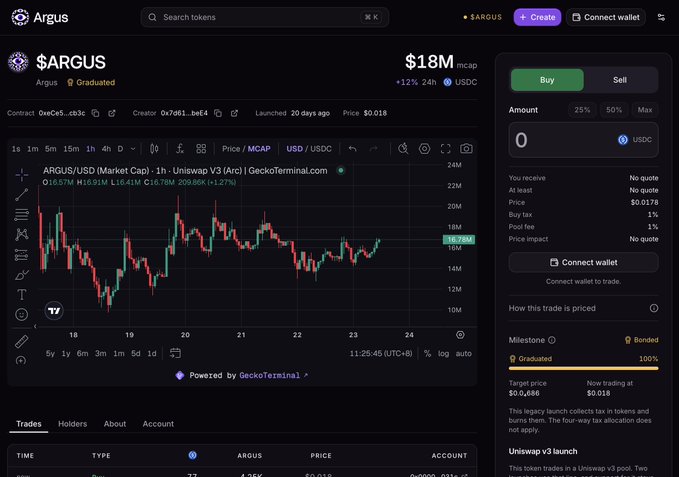Open the chart layout grid icon
Image resolution: width=679 pixels, height=477 pixels.
pos(201,149)
